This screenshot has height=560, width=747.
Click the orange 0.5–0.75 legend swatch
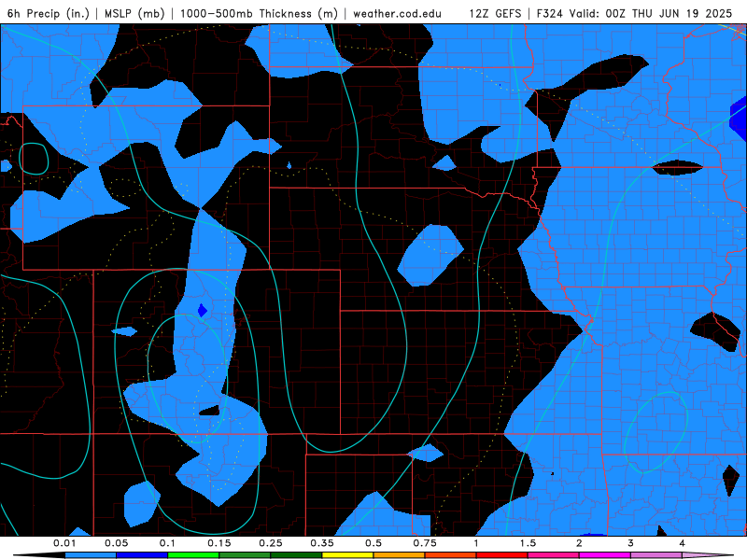[400, 555]
